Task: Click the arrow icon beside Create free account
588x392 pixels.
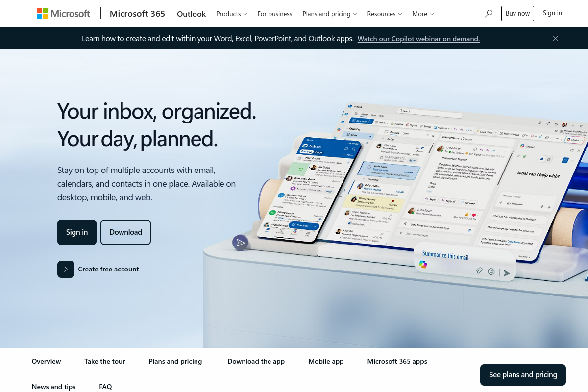Action: [x=66, y=269]
